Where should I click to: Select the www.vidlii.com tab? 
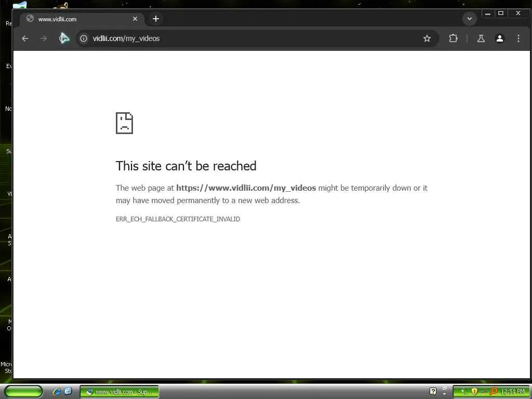point(82,19)
